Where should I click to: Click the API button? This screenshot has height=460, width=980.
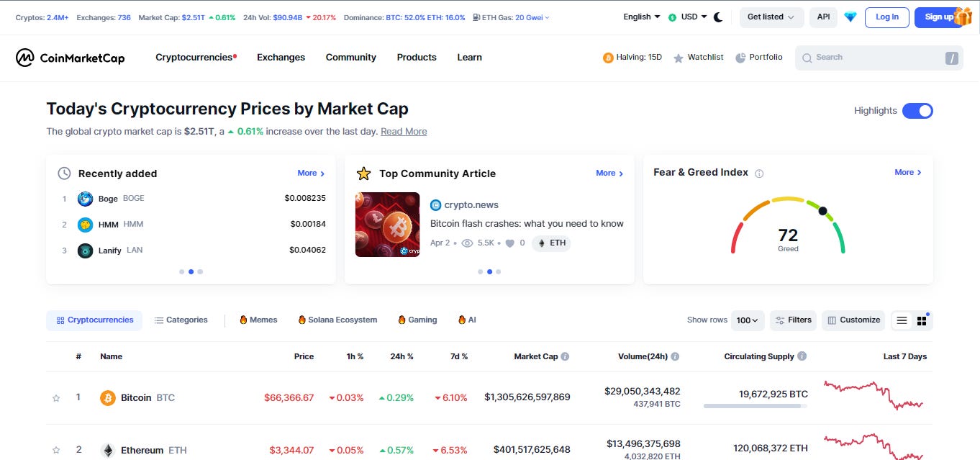point(823,17)
